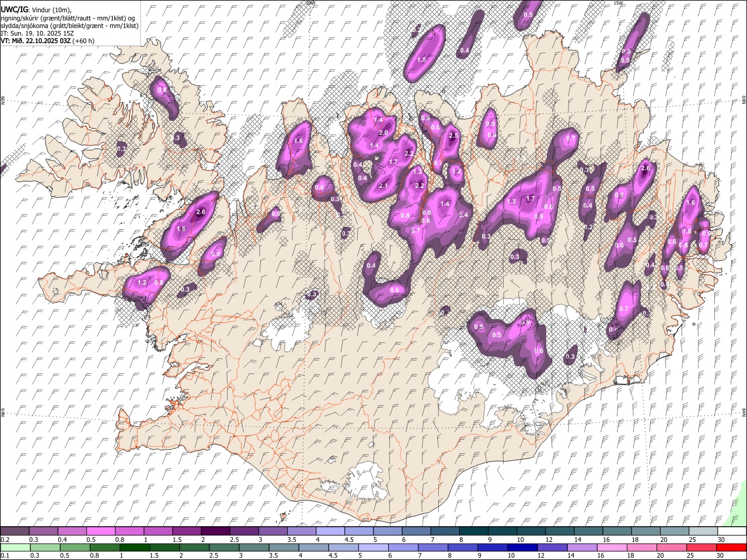Pick the pale grey upper swatch between 25 and 30
The image size is (747, 560).
703,531
